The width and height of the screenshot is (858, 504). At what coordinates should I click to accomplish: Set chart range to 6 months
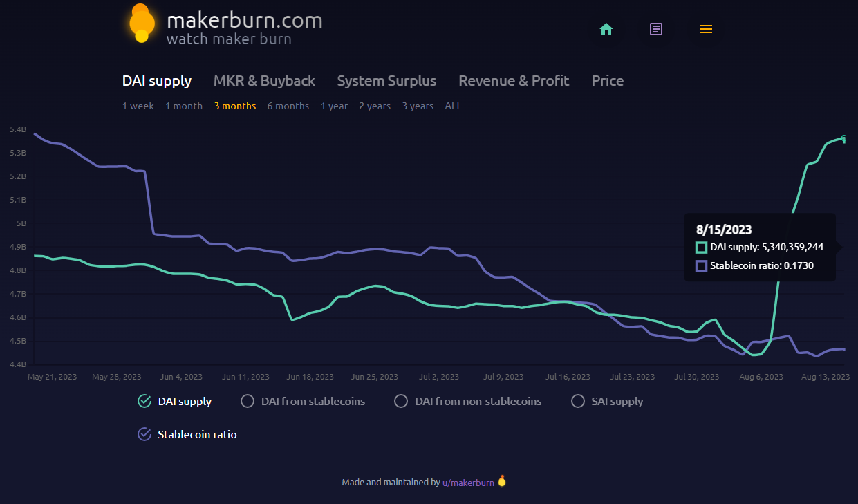[x=288, y=106]
